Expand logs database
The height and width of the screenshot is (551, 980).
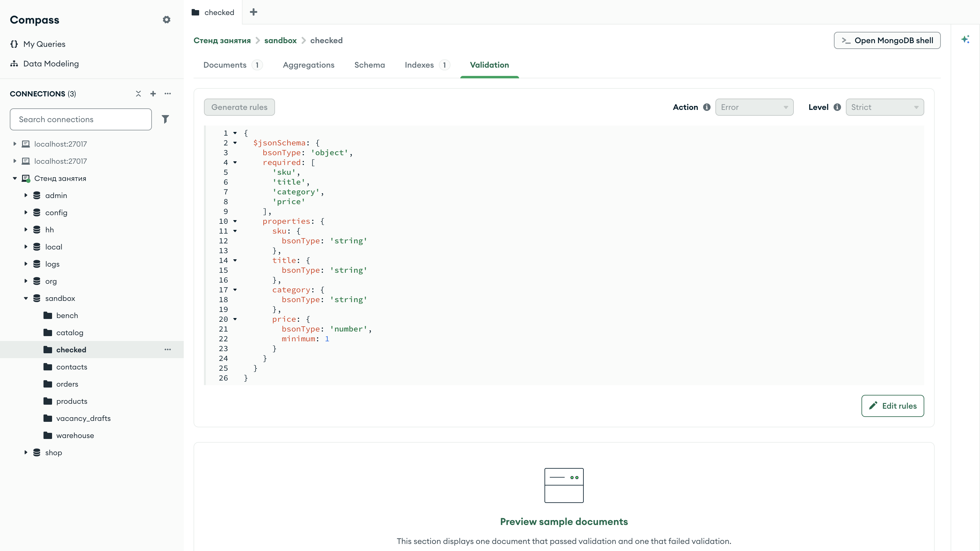pyautogui.click(x=26, y=264)
